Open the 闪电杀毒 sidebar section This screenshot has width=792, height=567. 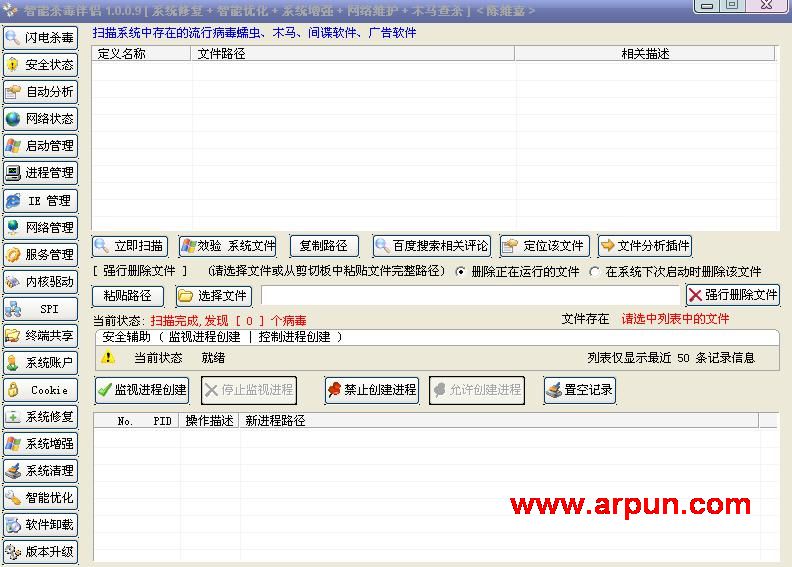40,38
